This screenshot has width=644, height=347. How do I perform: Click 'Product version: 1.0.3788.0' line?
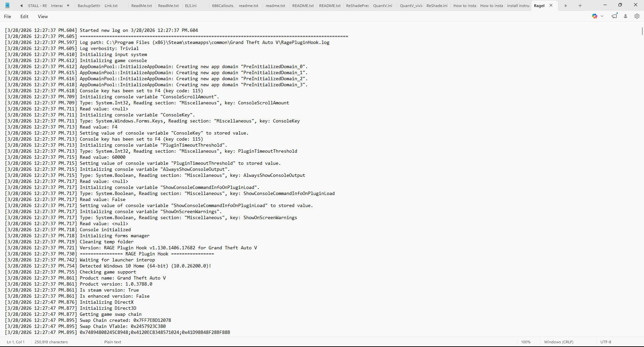click(78, 284)
